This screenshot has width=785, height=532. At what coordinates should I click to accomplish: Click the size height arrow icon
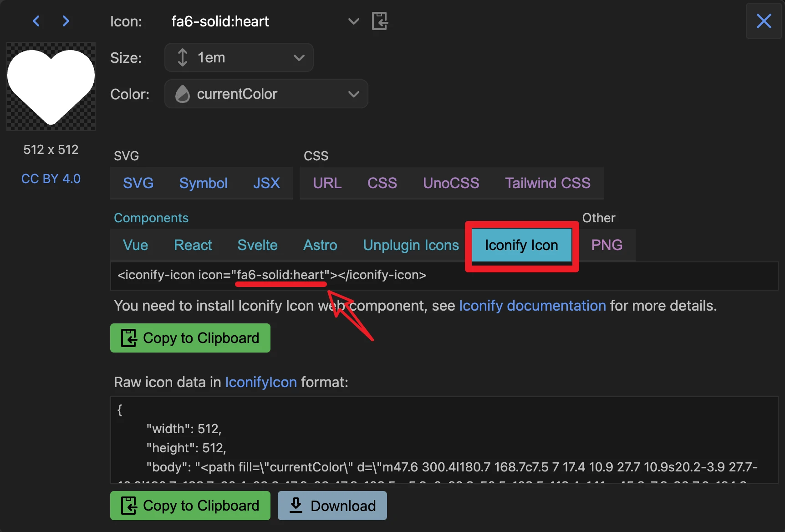[182, 57]
